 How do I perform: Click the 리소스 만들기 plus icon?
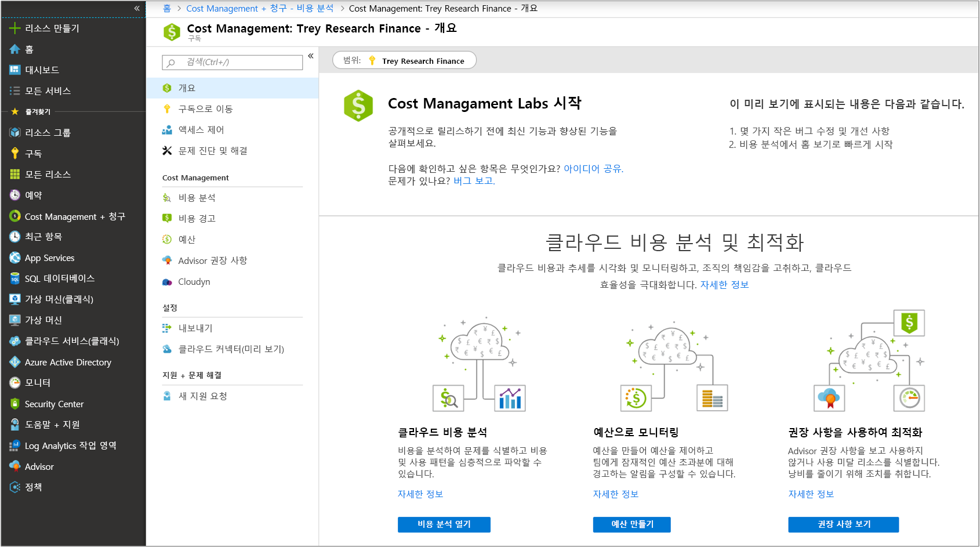click(14, 28)
